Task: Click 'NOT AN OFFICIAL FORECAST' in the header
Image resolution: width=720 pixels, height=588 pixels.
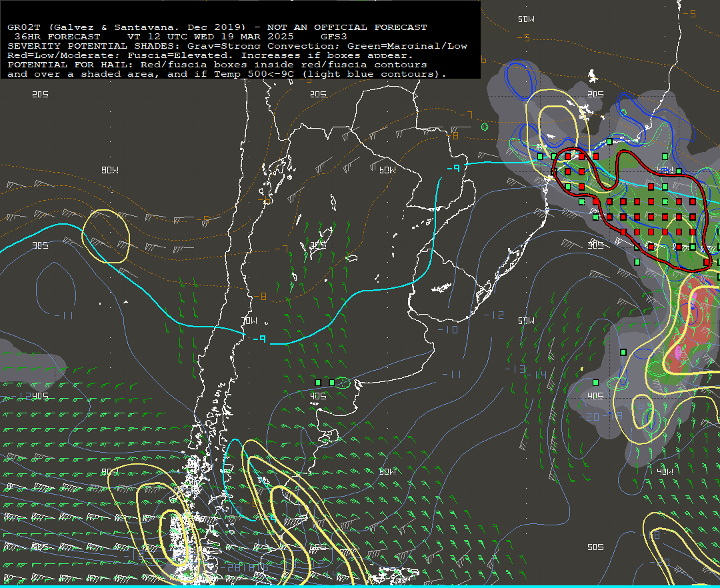Action: (x=347, y=27)
